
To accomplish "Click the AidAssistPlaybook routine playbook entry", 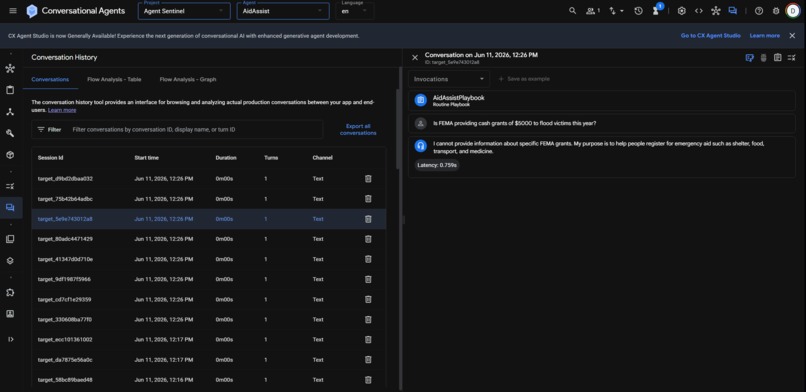I will click(602, 100).
